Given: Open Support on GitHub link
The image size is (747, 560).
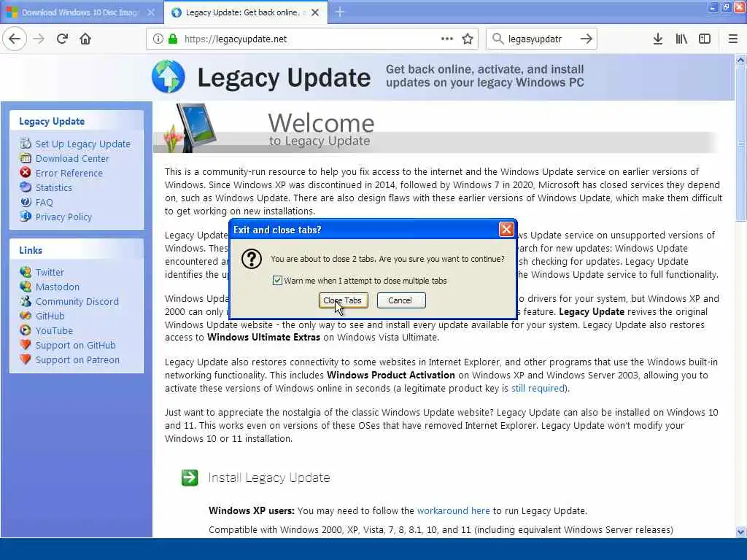Looking at the screenshot, I should (75, 346).
